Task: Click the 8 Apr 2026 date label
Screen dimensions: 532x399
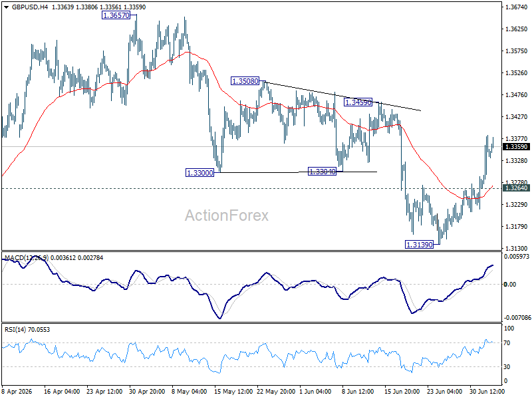Action: click(x=17, y=391)
